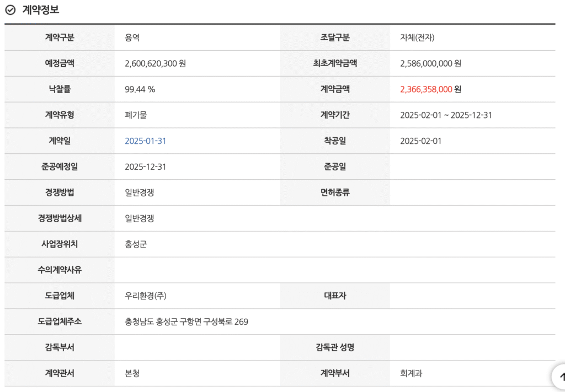Screen dimensions: 565x392
Task: Select the 예정금액 value 2,600,620,300 원
Action: tap(155, 63)
